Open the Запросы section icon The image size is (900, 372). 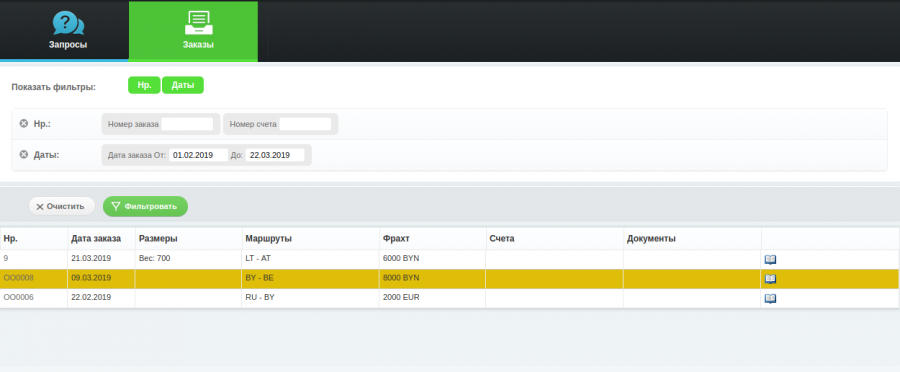point(68,24)
